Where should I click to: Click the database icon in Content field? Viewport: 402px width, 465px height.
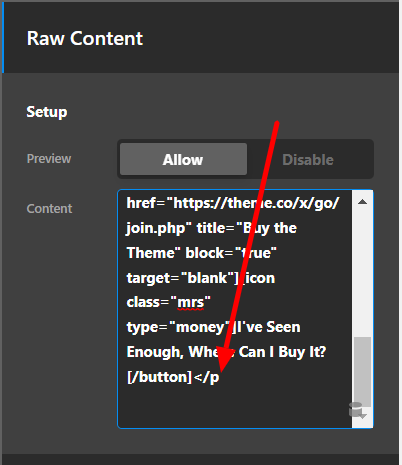[357, 410]
